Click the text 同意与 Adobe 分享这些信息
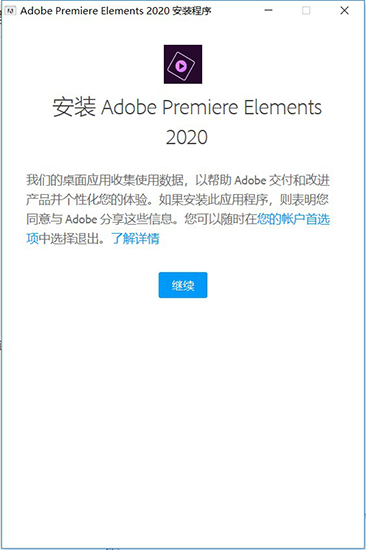The image size is (366, 550). (x=99, y=219)
